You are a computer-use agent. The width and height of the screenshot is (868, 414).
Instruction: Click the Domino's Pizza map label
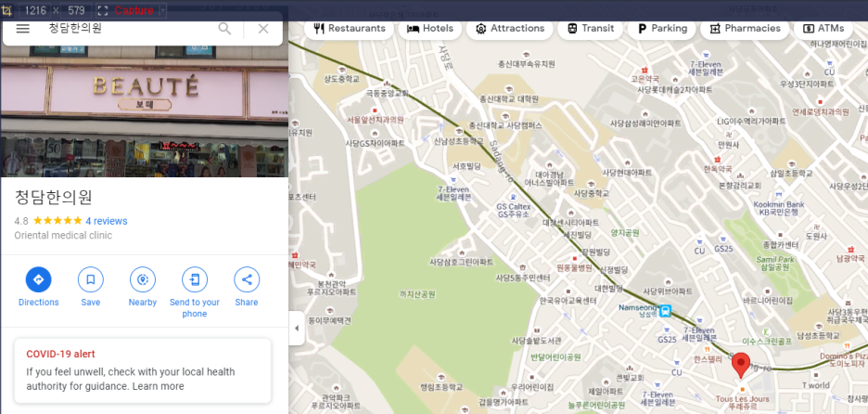(x=846, y=359)
